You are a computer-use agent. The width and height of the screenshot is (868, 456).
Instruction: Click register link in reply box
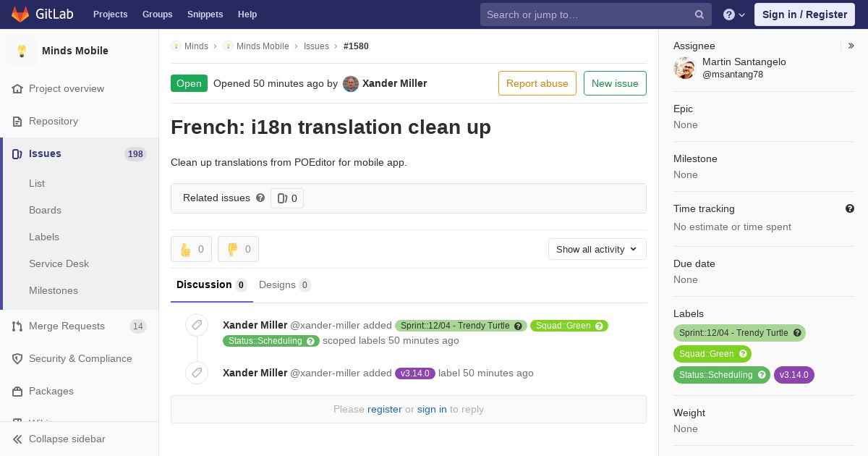pyautogui.click(x=384, y=409)
